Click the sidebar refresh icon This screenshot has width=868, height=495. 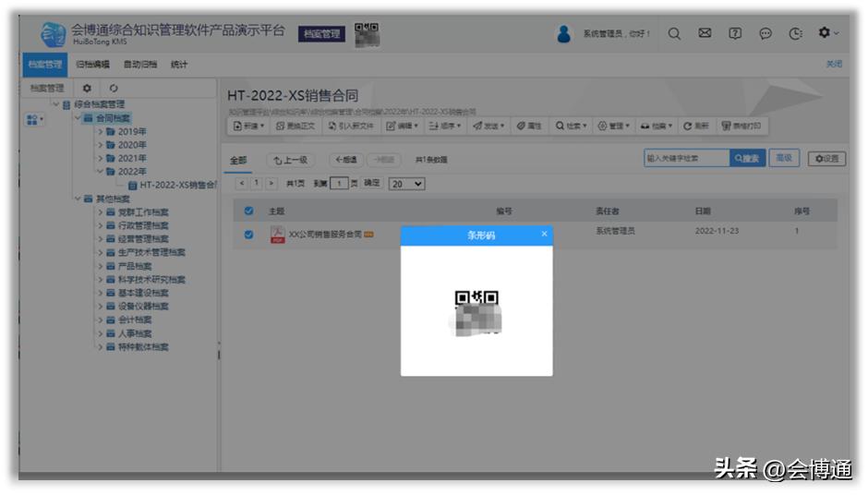[x=114, y=88]
